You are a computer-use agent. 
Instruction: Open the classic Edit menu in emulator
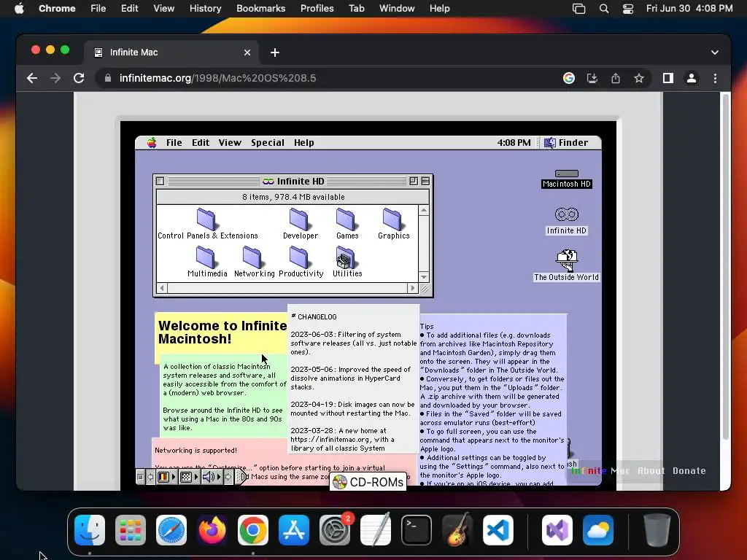point(201,142)
